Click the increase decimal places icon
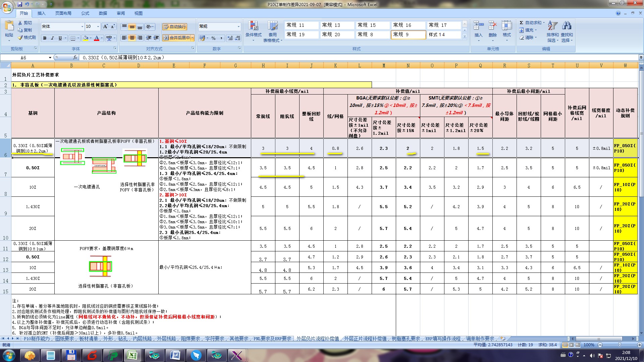The width and height of the screenshot is (644, 362). point(230,38)
